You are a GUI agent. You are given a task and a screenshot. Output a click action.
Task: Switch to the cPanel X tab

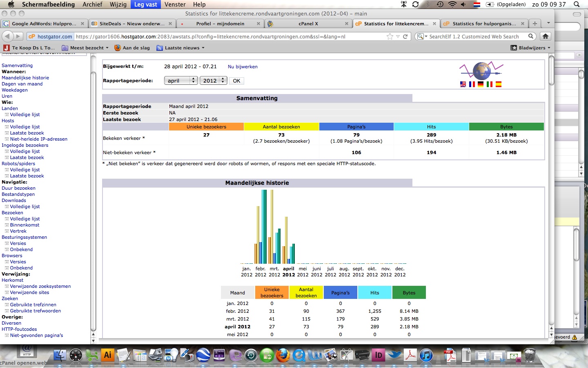tap(308, 24)
